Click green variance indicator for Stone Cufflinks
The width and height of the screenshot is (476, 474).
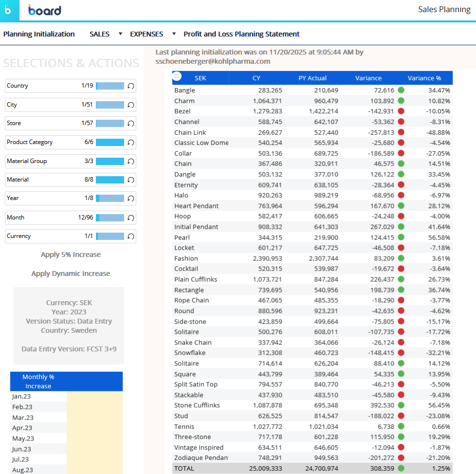tap(401, 405)
